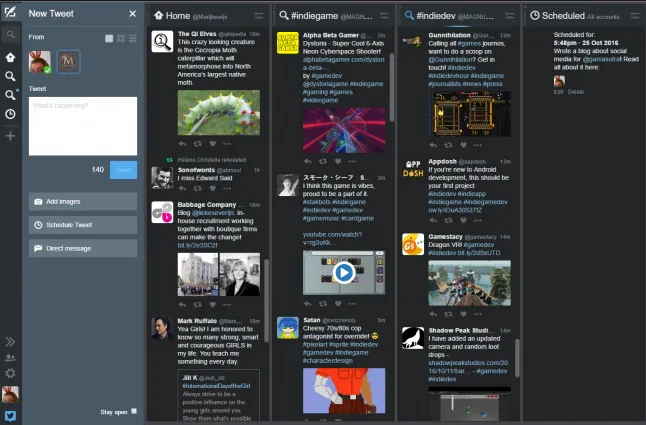Open Home column options menu
646x425 pixels.
(259, 16)
